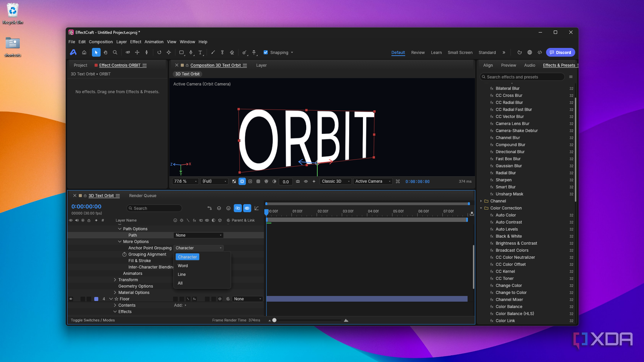
Task: Open the Path None dropdown
Action: [x=199, y=235]
